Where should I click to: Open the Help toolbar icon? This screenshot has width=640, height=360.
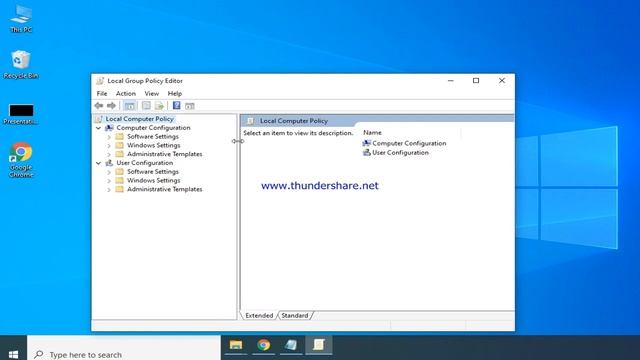pos(176,106)
